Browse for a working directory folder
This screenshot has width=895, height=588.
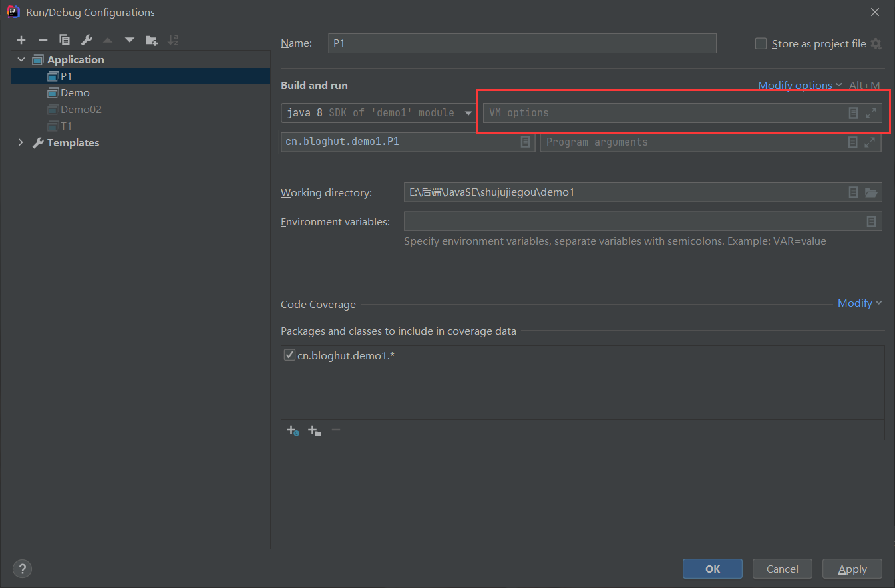[871, 192]
